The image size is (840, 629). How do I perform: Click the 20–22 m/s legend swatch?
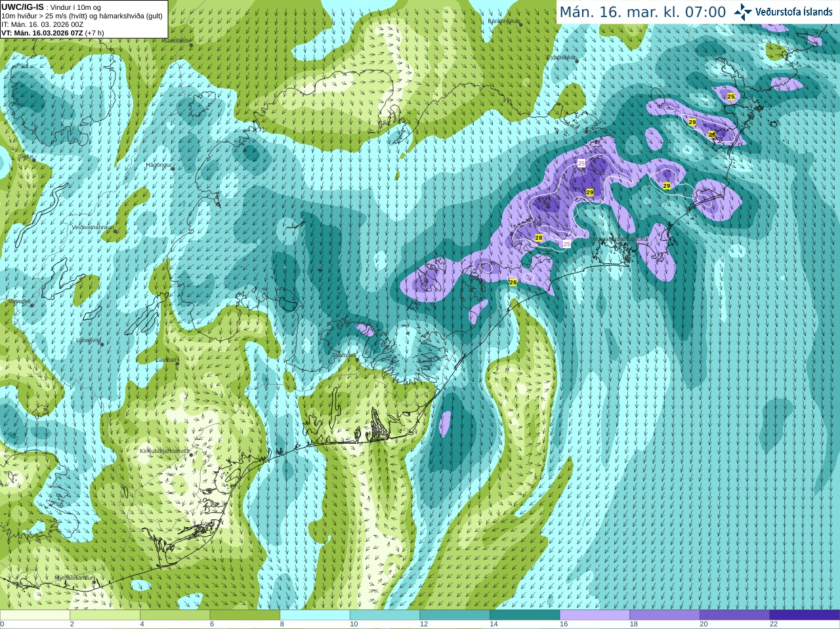point(735,615)
